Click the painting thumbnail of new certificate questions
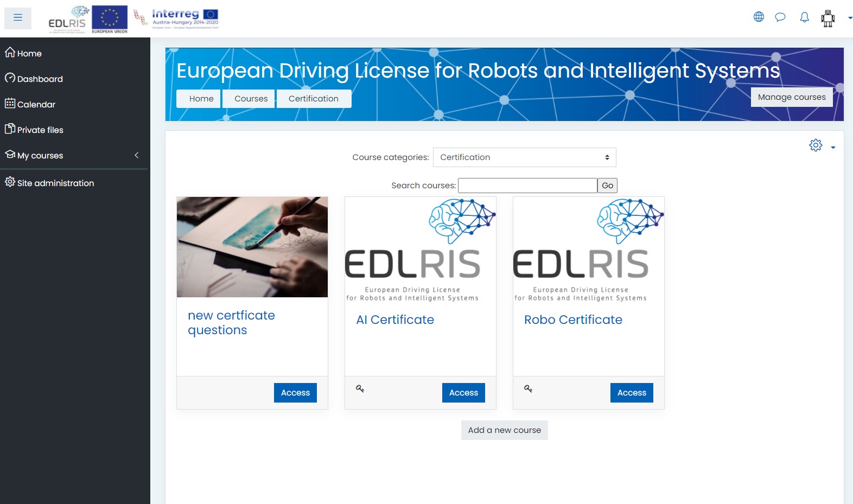 [x=252, y=247]
